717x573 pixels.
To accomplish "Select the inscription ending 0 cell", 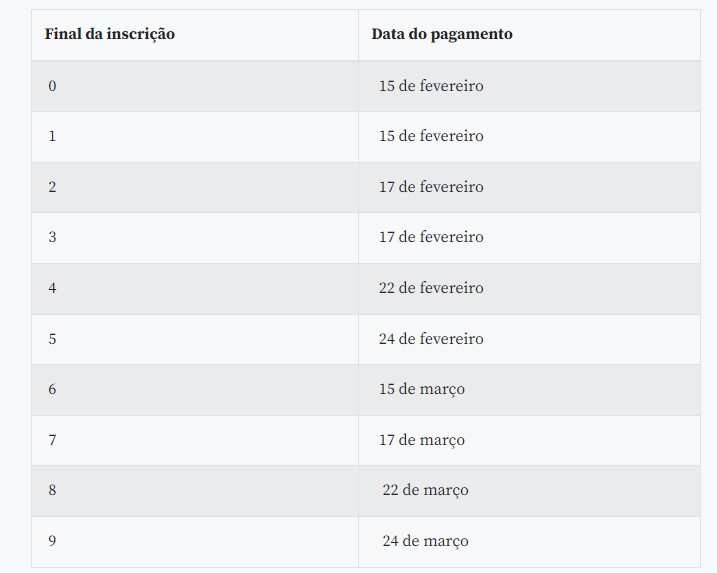I will [53, 86].
